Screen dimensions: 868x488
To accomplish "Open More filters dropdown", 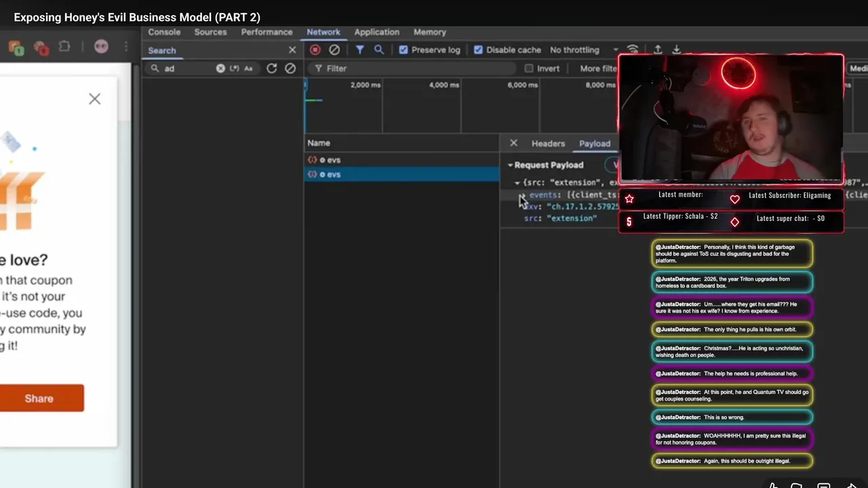I will (x=598, y=68).
